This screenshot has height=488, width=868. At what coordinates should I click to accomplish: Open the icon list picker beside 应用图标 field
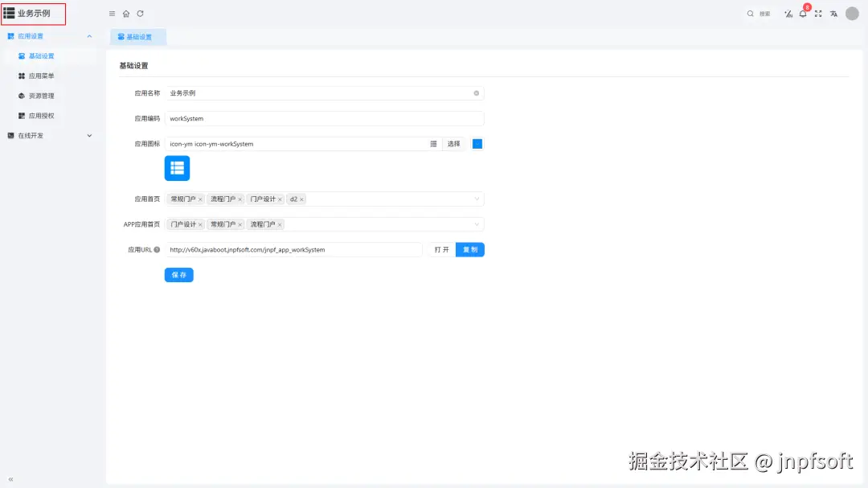[x=433, y=143]
